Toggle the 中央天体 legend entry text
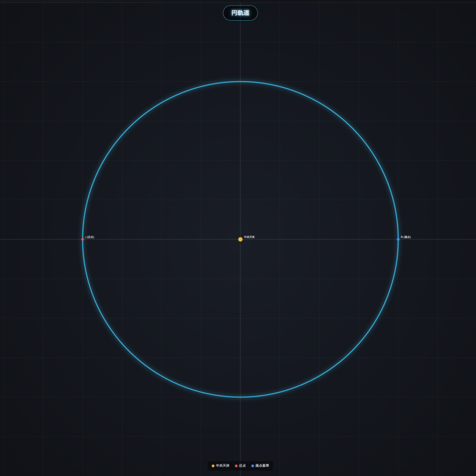 click(223, 466)
